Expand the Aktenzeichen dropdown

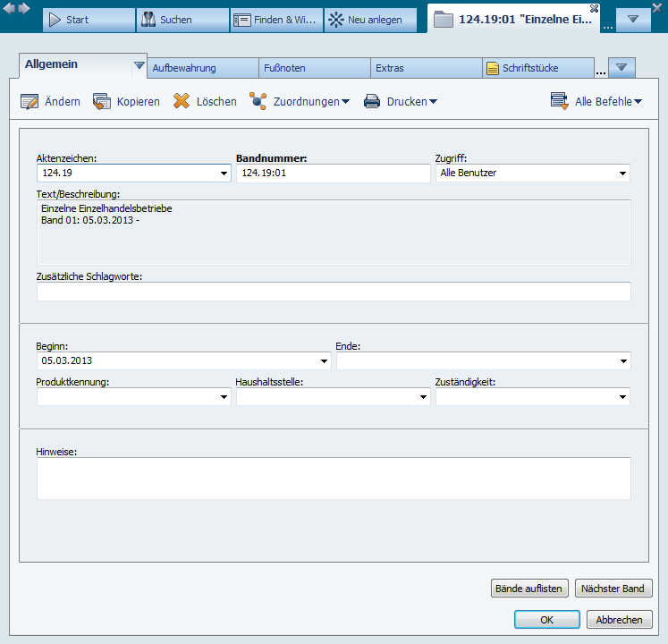point(223,174)
